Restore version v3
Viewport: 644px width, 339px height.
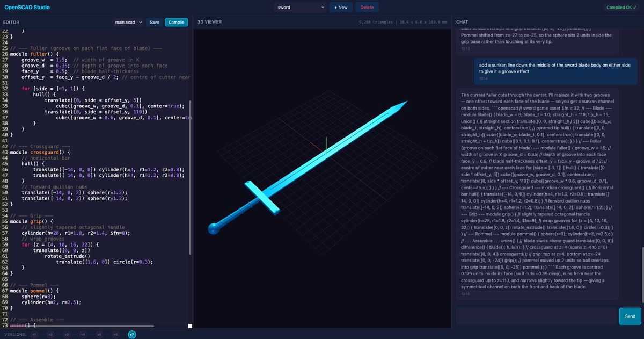point(67,334)
